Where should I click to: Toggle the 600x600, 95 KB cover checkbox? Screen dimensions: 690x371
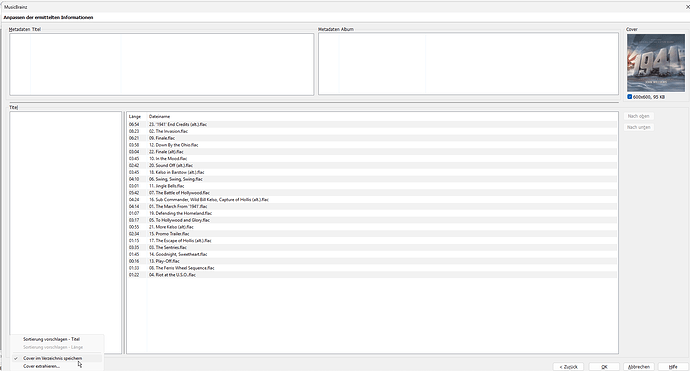click(629, 97)
